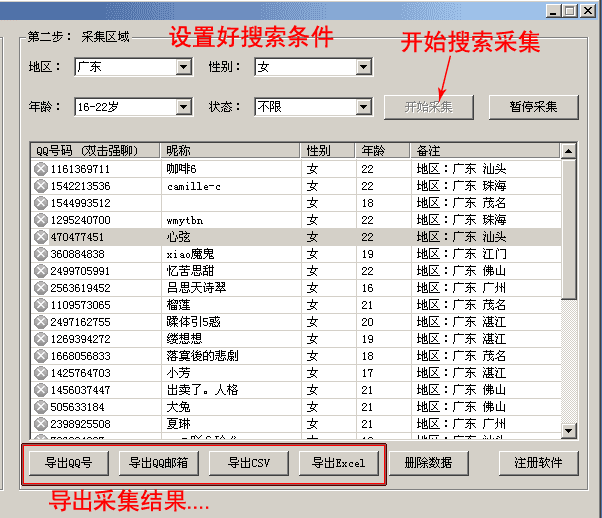Click the 暂停采集 button
The image size is (602, 518).
point(533,107)
